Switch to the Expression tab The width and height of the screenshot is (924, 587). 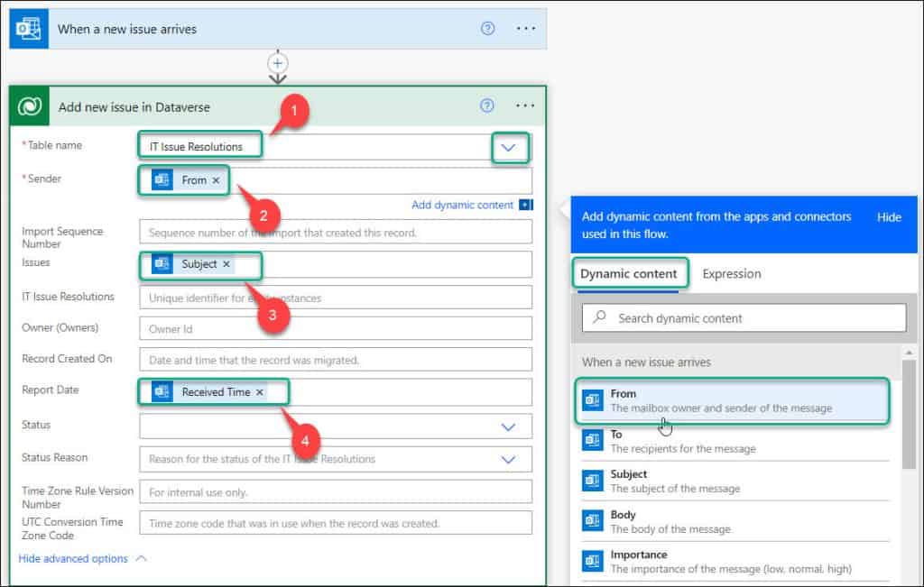point(731,274)
